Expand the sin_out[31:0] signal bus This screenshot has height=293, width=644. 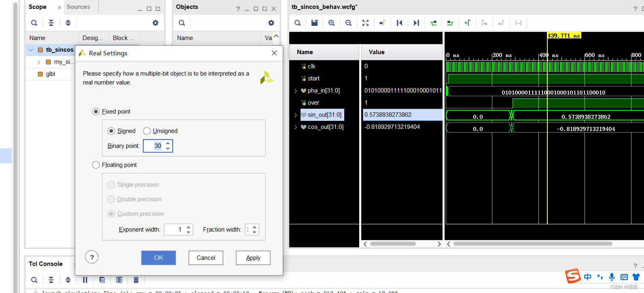(296, 115)
